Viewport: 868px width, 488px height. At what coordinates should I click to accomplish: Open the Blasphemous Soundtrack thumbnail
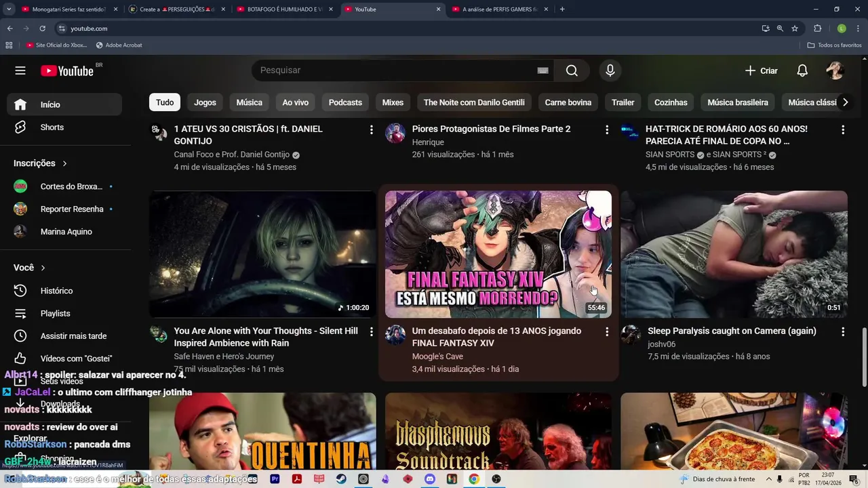498,431
